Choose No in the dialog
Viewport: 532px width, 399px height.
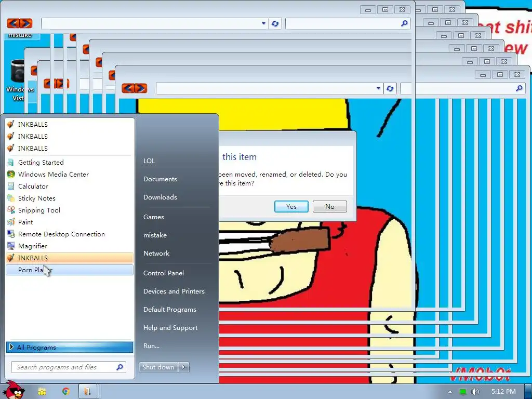click(330, 207)
